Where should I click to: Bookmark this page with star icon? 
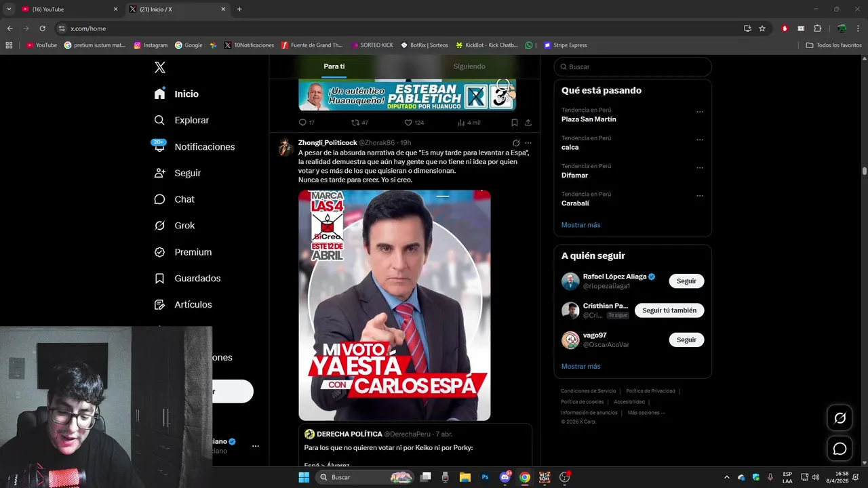(x=762, y=28)
